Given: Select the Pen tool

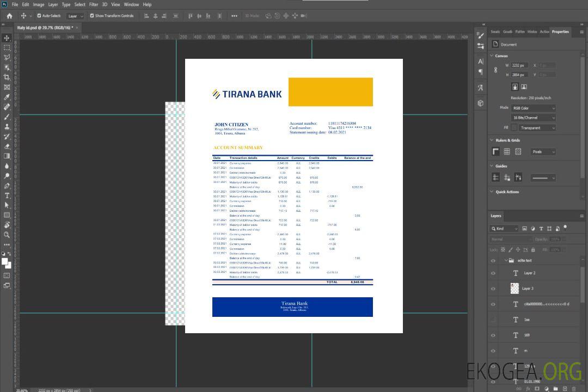Looking at the screenshot, I should point(7,186).
